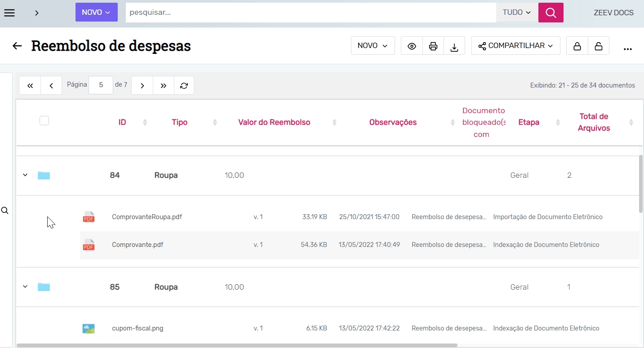The width and height of the screenshot is (644, 348).
Task: Open the COMPARTILHAR share dropdown
Action: click(515, 46)
